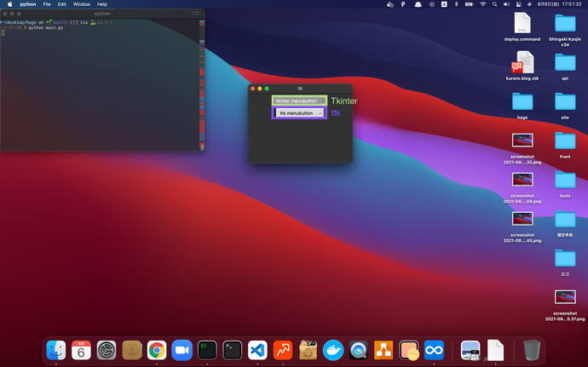Click the terminal window colored scrollbar minimap
This screenshot has width=588, height=367.
point(202,84)
